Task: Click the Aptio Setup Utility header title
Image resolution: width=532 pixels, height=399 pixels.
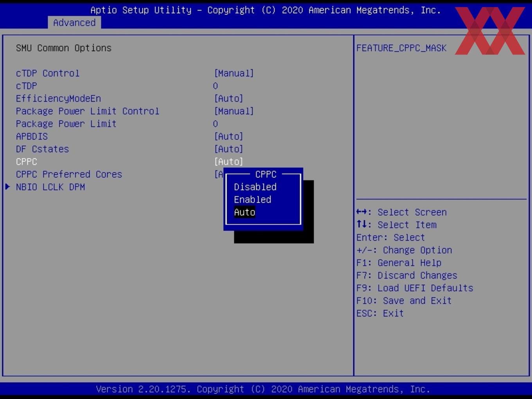Action: point(266,10)
